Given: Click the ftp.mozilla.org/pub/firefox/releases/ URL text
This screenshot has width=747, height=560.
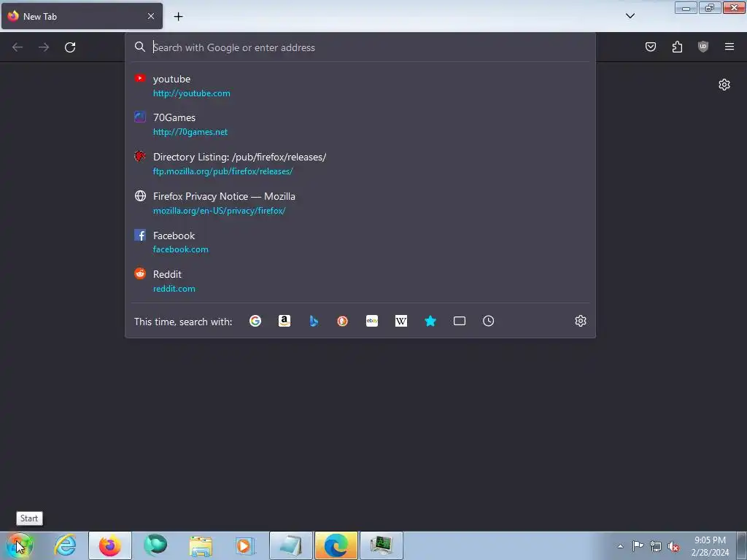Looking at the screenshot, I should click(x=223, y=171).
